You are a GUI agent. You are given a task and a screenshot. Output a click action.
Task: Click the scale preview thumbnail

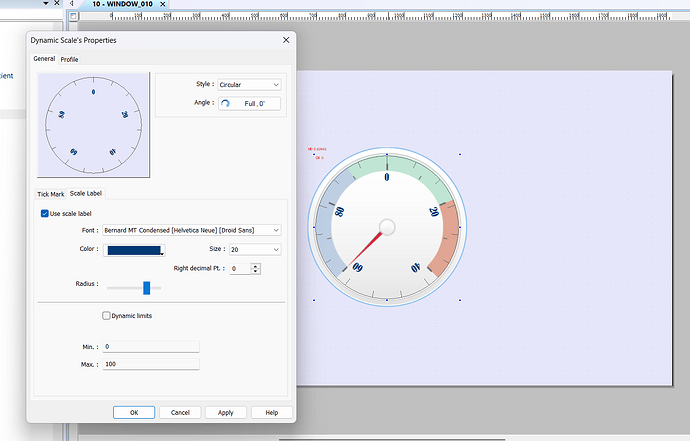(x=92, y=123)
